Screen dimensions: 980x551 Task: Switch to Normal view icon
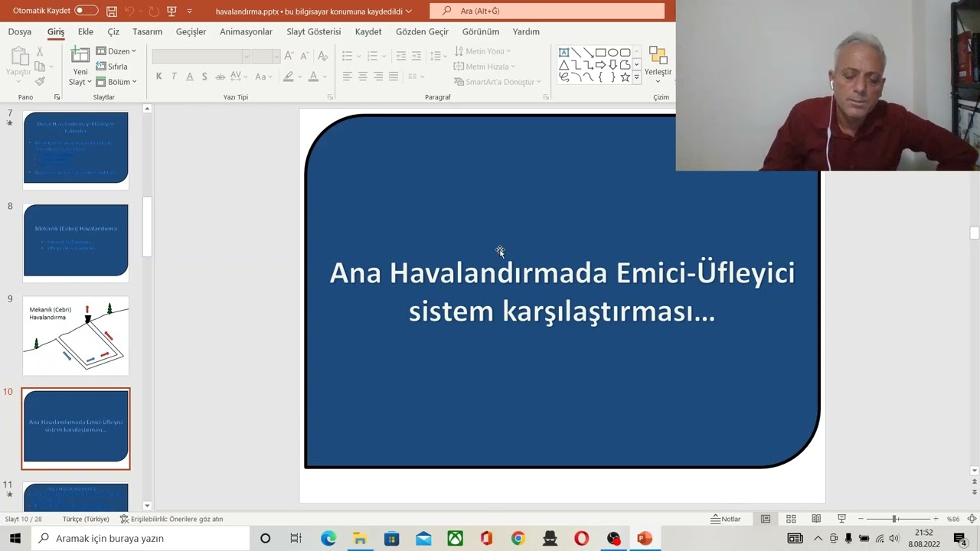click(766, 519)
